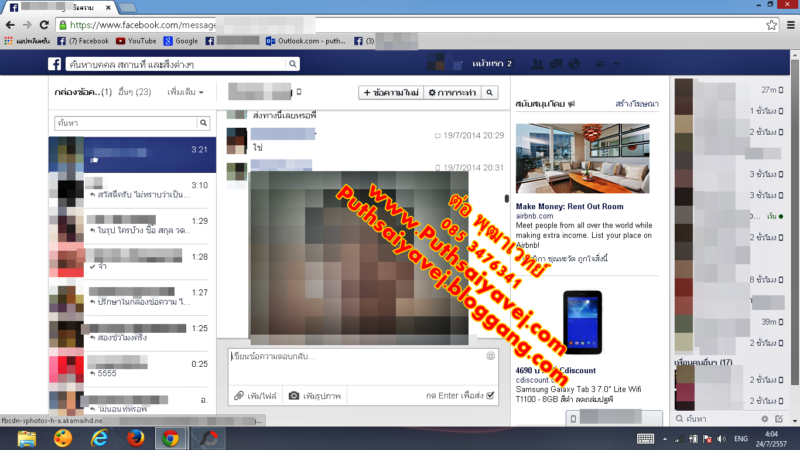This screenshot has width=800, height=450.
Task: Open the Samsung tablet ad image
Action: [582, 322]
